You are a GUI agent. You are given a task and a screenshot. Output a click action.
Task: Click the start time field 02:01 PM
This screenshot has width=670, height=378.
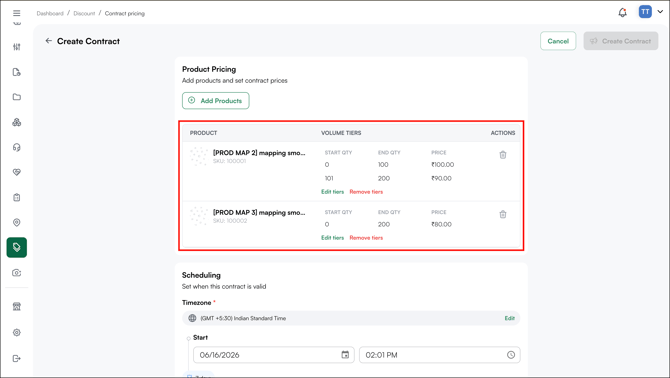coord(440,355)
